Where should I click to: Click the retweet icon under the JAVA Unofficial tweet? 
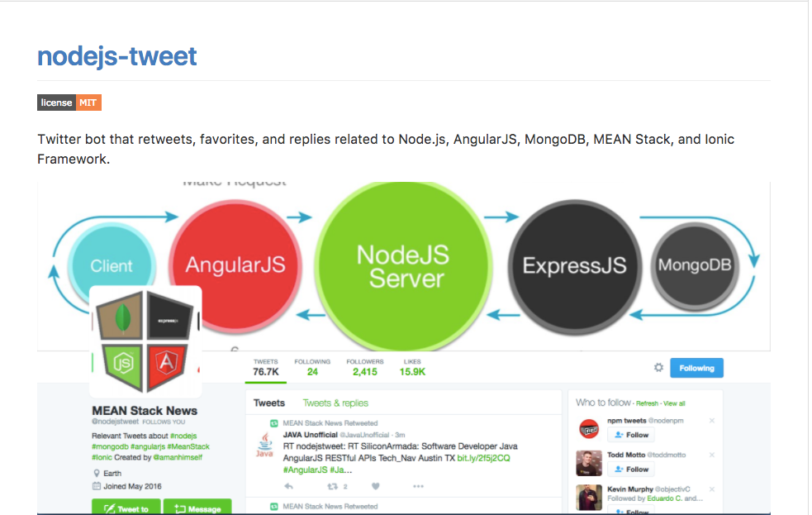click(x=332, y=486)
